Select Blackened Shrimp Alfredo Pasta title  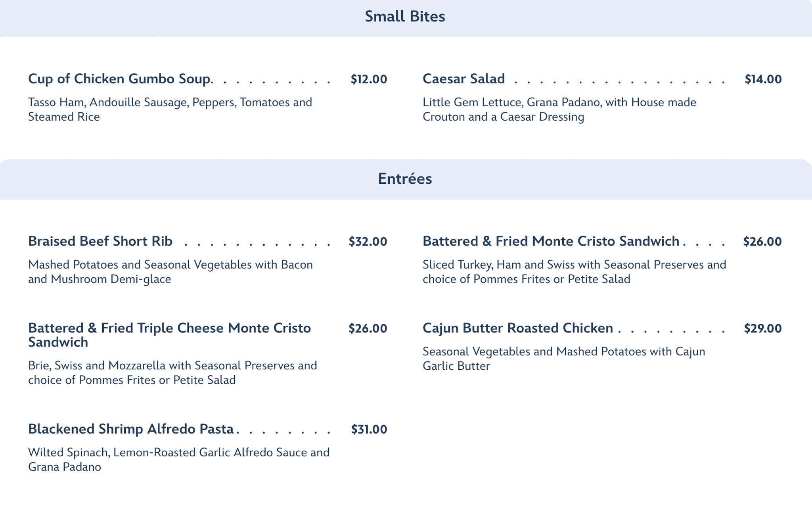[x=131, y=429]
